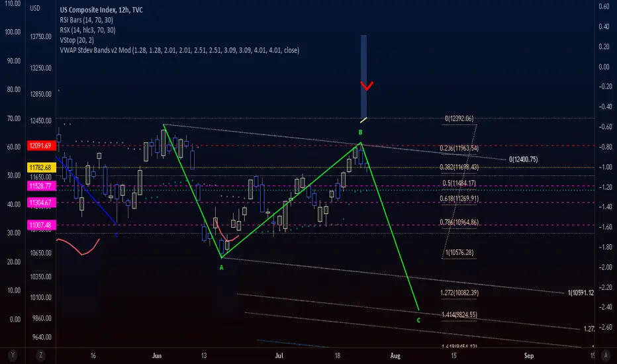Click the 12450.00 price scale value
This screenshot has height=364, width=617.
[x=40, y=121]
